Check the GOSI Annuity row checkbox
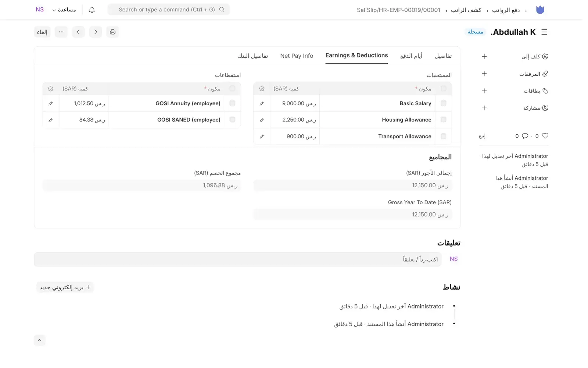This screenshot has height=368, width=588. (232, 103)
